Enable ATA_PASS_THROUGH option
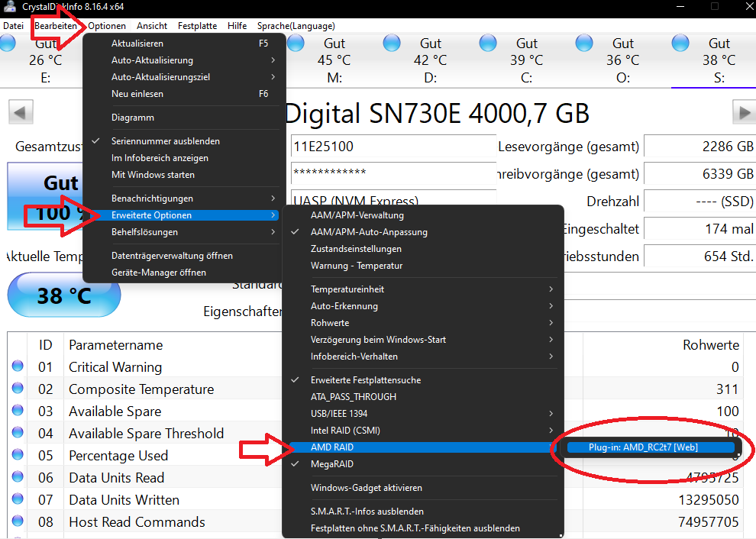 point(423,397)
